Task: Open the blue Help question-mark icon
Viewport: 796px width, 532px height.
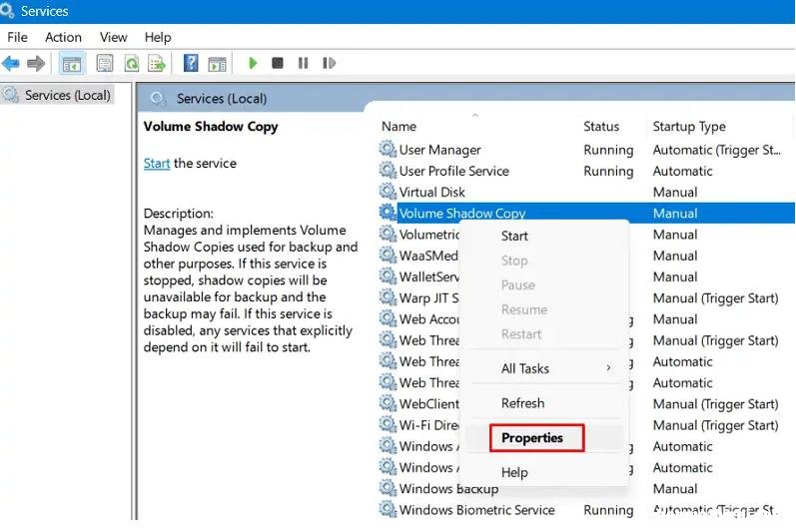Action: coord(191,64)
